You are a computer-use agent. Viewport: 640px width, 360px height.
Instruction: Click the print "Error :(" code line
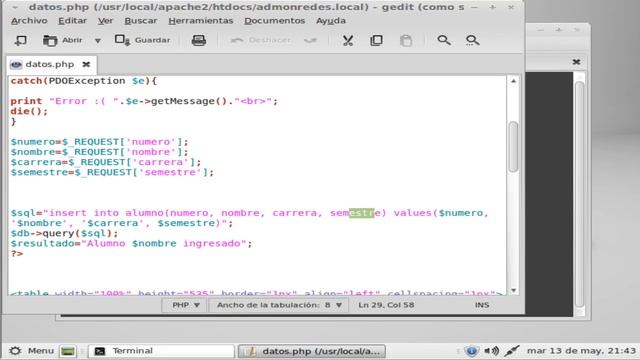144,101
